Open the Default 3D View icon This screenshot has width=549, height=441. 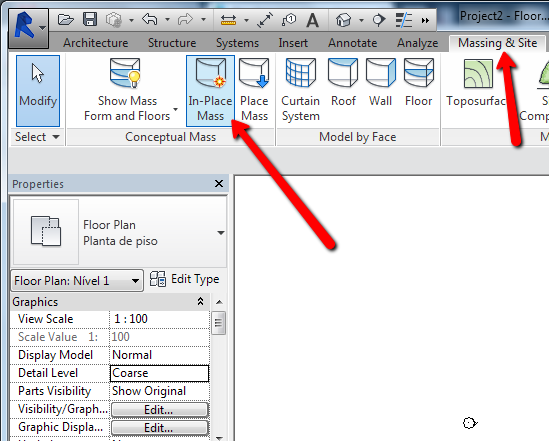pyautogui.click(x=343, y=20)
